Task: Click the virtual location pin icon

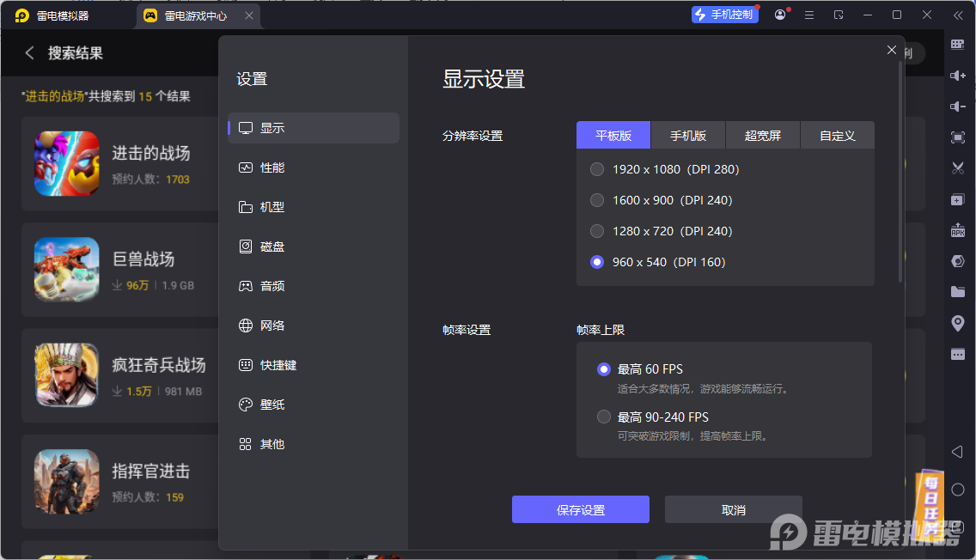Action: point(958,323)
